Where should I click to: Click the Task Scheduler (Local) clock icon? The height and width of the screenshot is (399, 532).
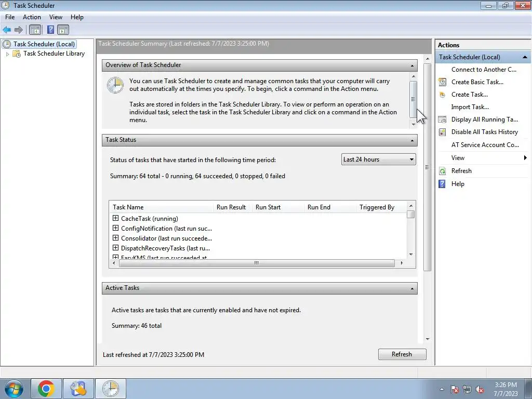click(6, 44)
